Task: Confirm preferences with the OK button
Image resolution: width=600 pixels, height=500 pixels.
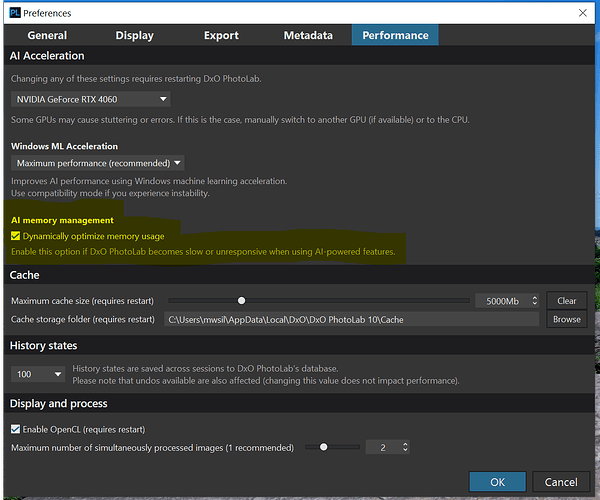Action: click(x=497, y=482)
